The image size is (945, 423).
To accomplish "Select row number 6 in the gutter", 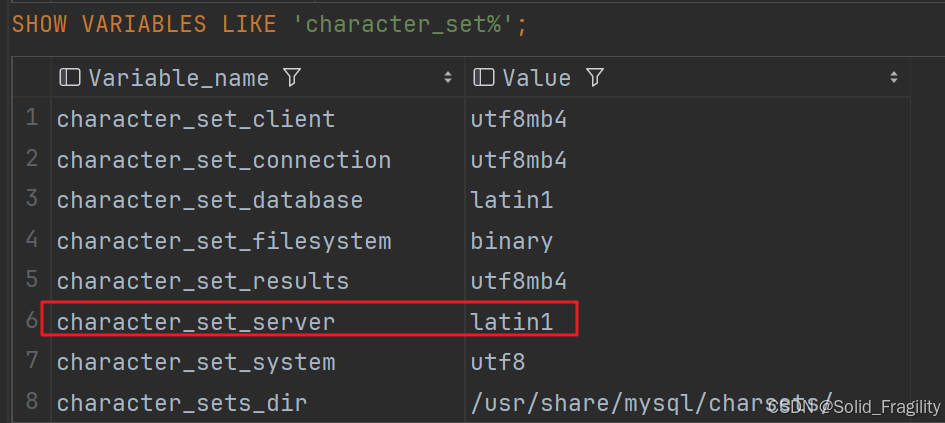I will pos(32,321).
